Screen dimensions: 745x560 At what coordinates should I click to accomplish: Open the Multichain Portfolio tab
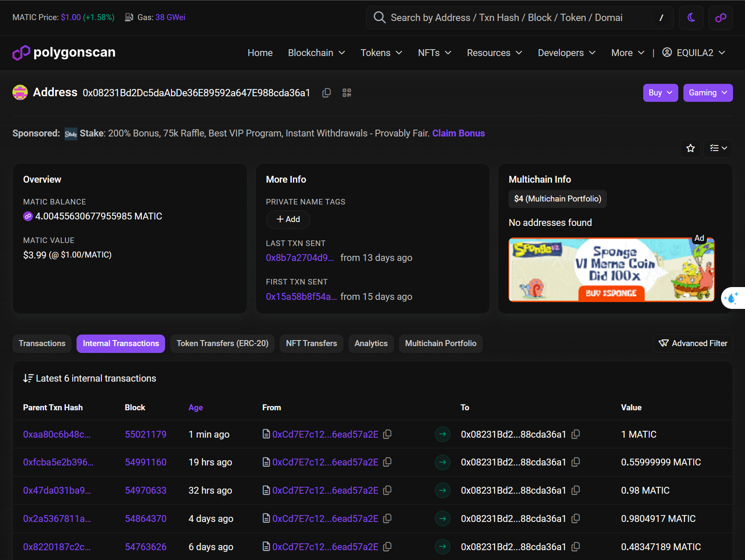pyautogui.click(x=440, y=344)
